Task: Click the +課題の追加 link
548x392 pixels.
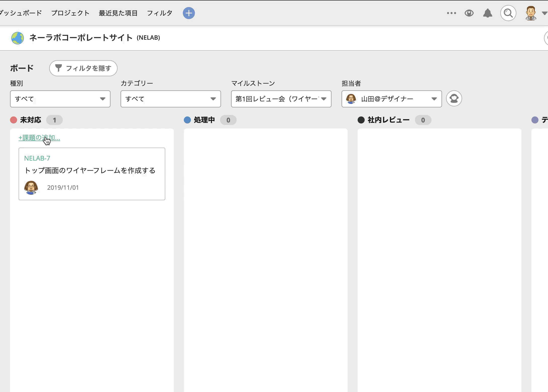Action: (39, 138)
